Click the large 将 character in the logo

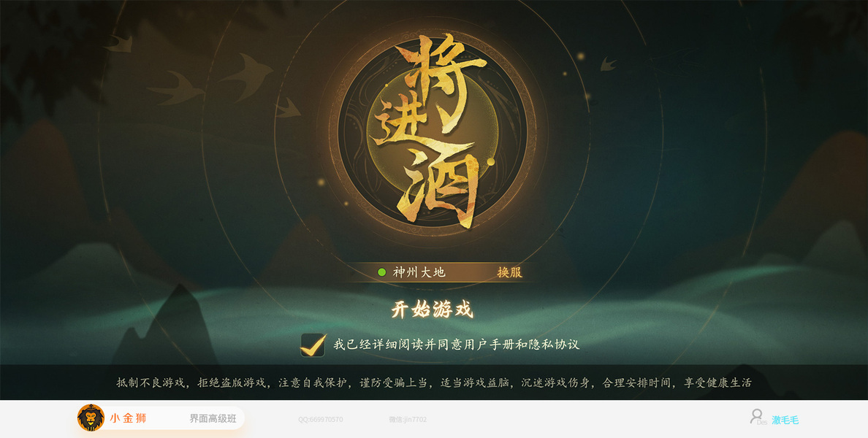[x=441, y=82]
